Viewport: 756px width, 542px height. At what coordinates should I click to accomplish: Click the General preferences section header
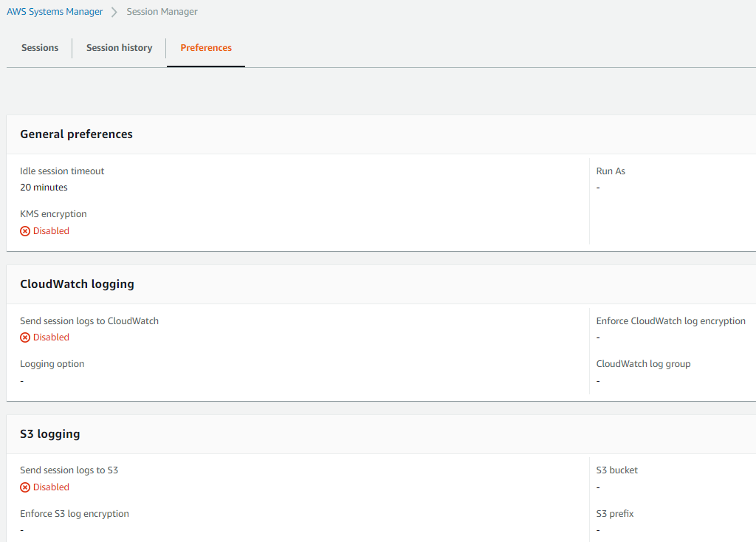click(x=76, y=134)
